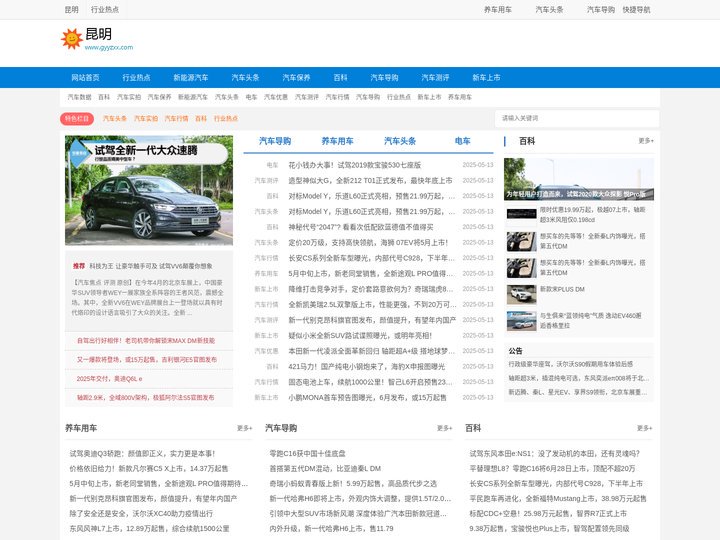This screenshot has height=540, width=720.
Task: Open the orange 汽车行情 featured link
Action: point(176,118)
